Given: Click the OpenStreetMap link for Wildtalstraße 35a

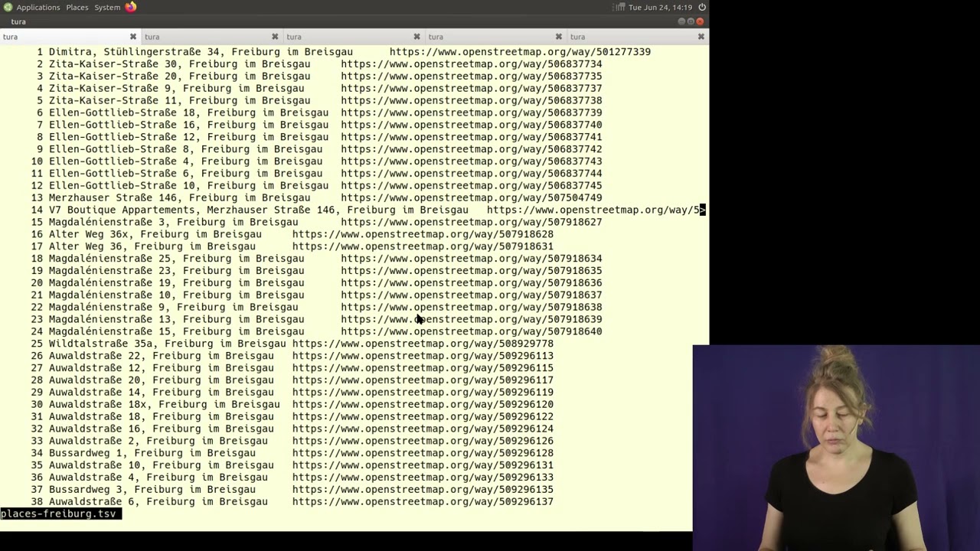Looking at the screenshot, I should point(422,344).
